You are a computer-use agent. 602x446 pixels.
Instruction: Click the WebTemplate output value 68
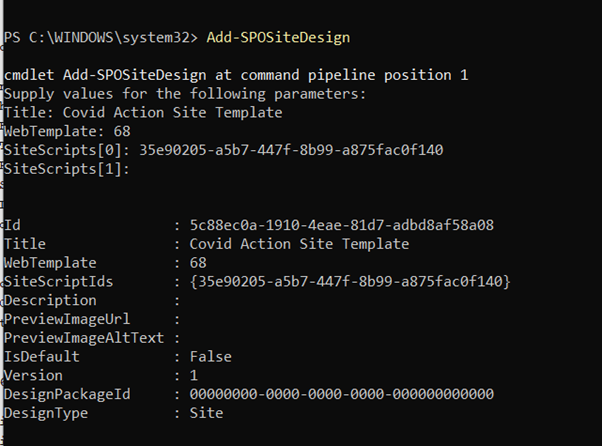tap(198, 263)
